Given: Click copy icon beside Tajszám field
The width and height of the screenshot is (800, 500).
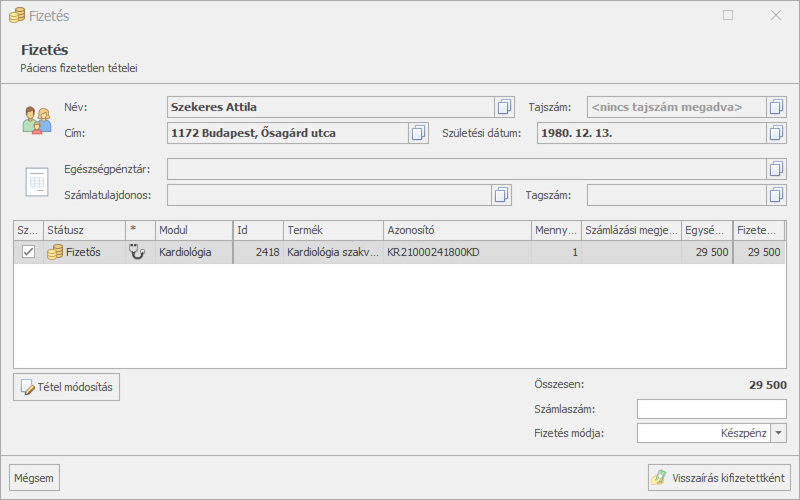Looking at the screenshot, I should point(776,107).
